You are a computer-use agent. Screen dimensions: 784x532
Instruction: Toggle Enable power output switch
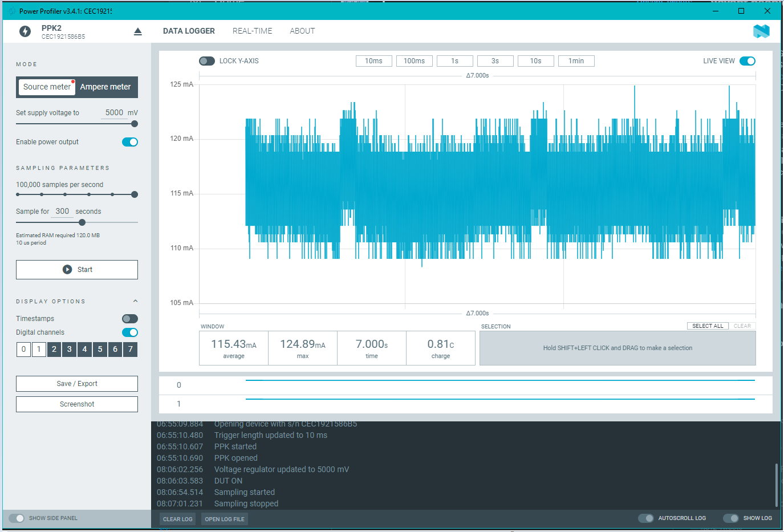click(130, 142)
